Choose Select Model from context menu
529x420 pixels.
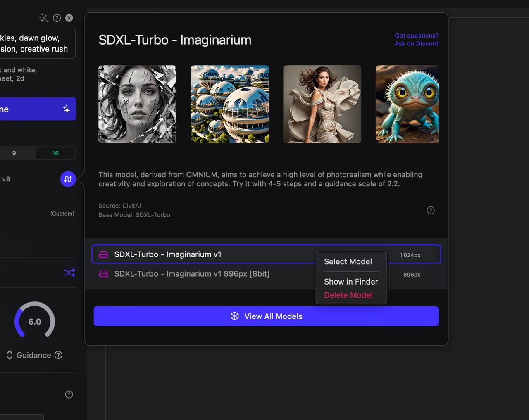(x=348, y=262)
